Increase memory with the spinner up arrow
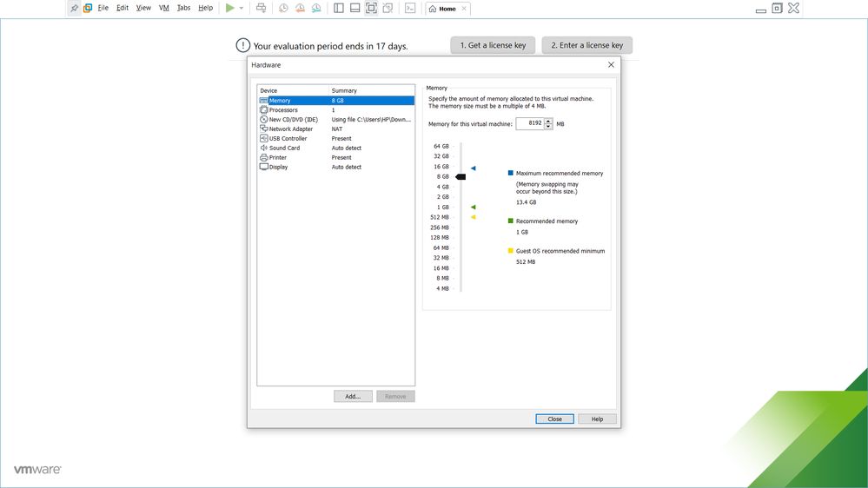Image resolution: width=868 pixels, height=488 pixels. [x=548, y=121]
